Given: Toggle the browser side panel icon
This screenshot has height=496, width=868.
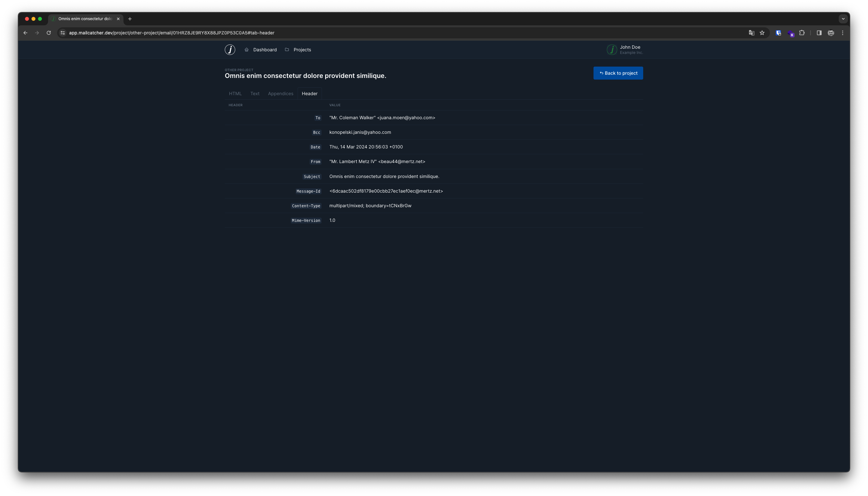Looking at the screenshot, I should click(819, 33).
